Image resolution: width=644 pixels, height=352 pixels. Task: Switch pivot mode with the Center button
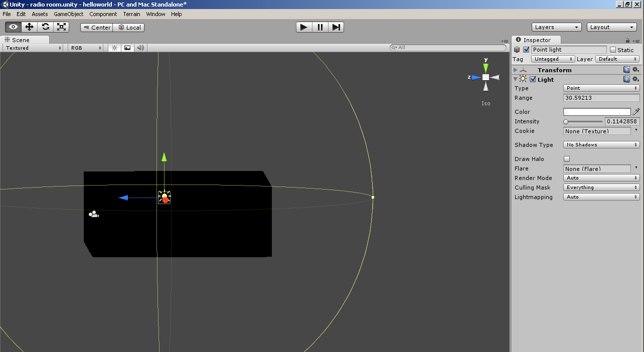click(x=96, y=27)
